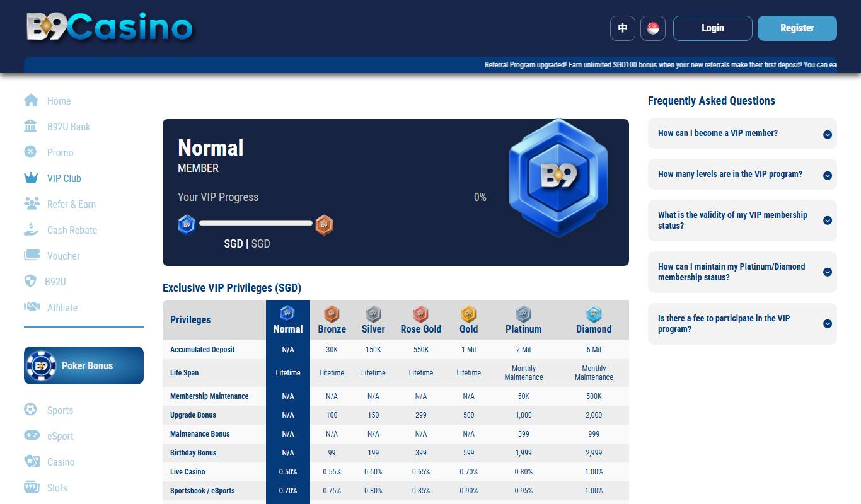Viewport: 861px width, 504px height.
Task: Click the Login button
Action: point(713,28)
